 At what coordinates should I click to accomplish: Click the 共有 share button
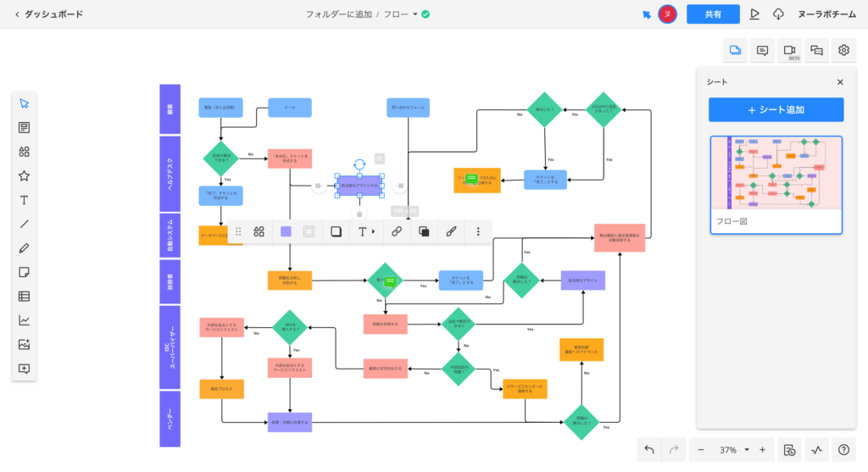tap(713, 14)
